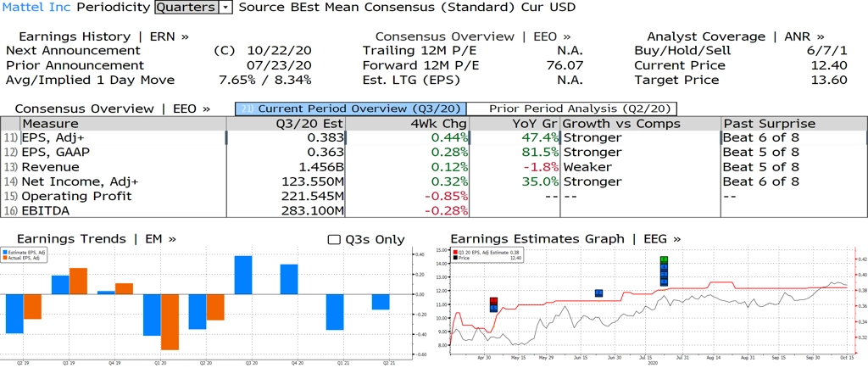868x368 pixels.
Task: Click the YoY Gr column header
Action: tap(515, 124)
